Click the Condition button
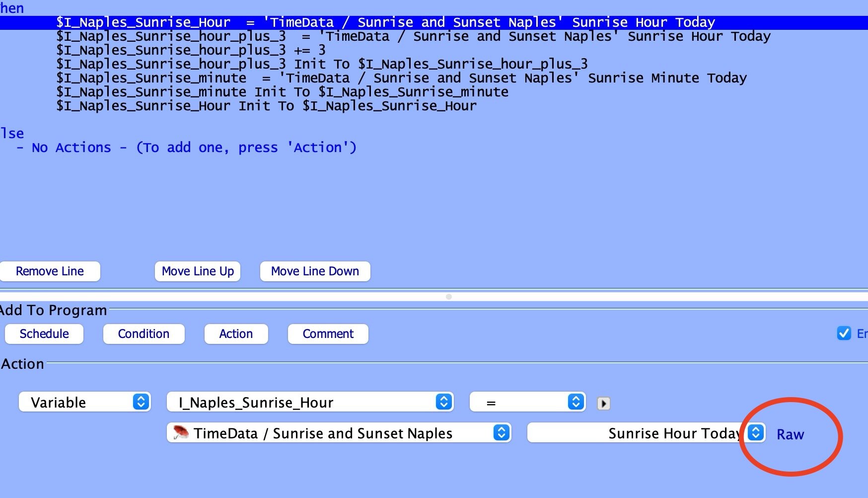Image resolution: width=868 pixels, height=498 pixels. click(x=144, y=334)
